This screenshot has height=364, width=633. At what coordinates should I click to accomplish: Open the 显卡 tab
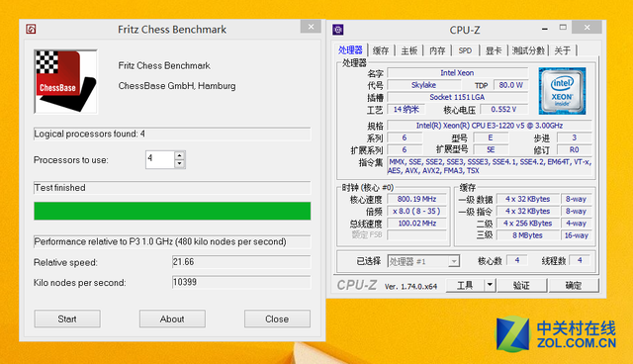pyautogui.click(x=494, y=50)
